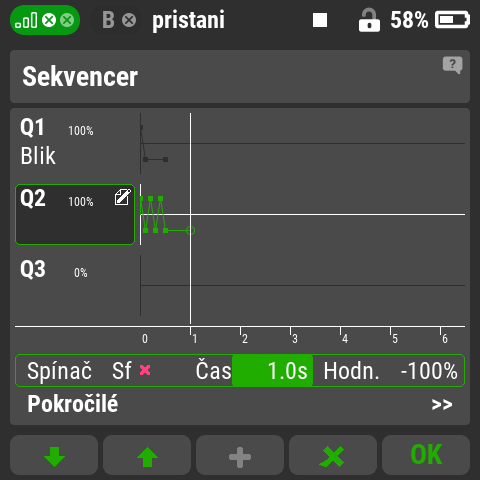480x480 pixels.
Task: Open the help speech-bubble icon
Action: point(452,65)
